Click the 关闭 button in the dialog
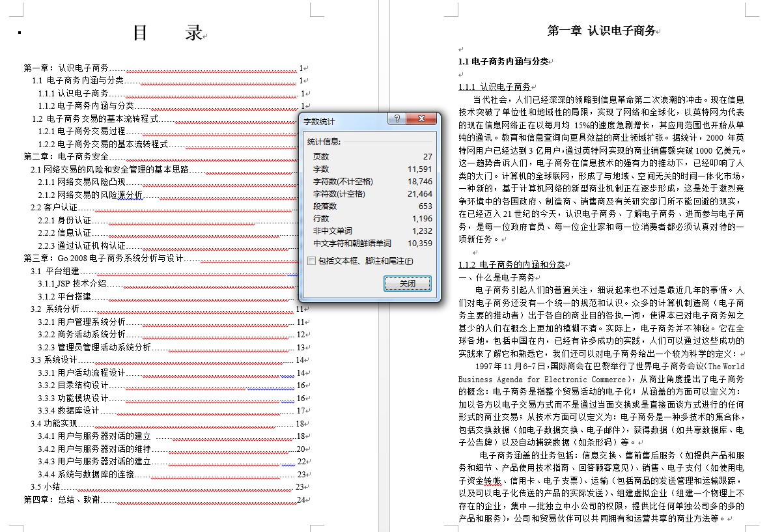Screen dimensions: 769x532 [x=408, y=283]
